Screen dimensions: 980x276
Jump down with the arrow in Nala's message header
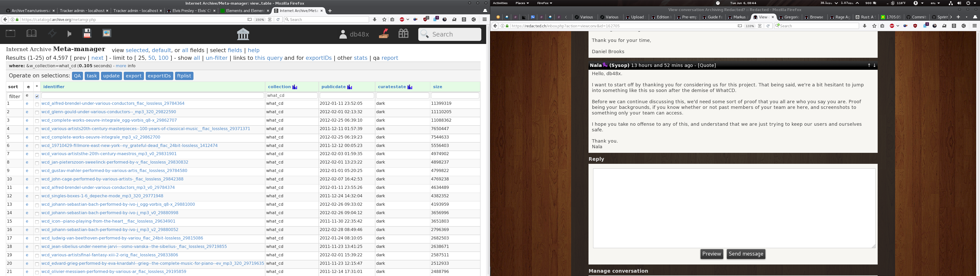click(874, 65)
